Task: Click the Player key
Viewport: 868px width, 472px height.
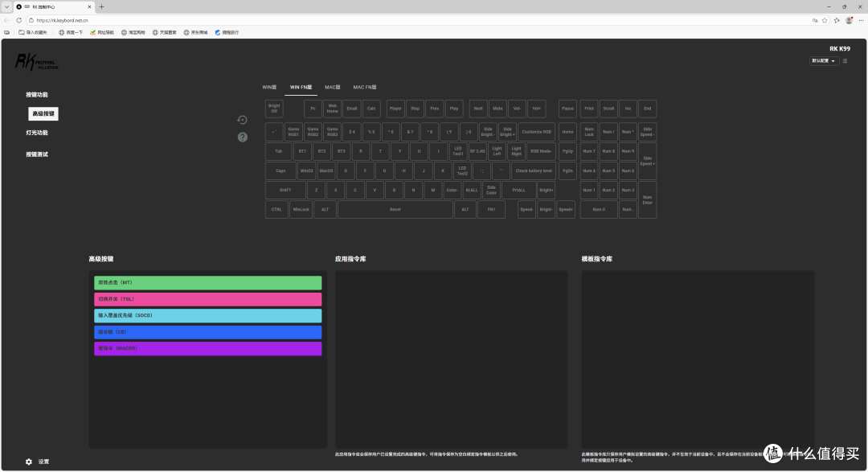Action: [395, 109]
